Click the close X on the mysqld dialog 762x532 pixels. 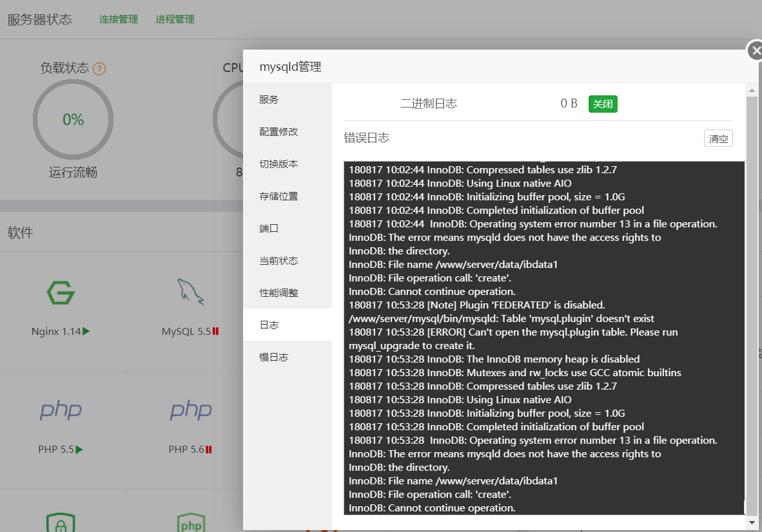coord(754,50)
